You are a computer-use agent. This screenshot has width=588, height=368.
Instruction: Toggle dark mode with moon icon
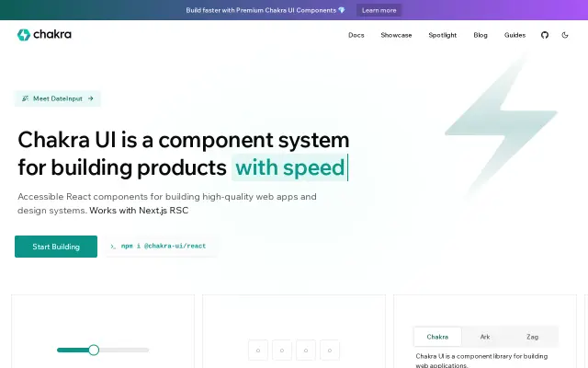coord(565,35)
